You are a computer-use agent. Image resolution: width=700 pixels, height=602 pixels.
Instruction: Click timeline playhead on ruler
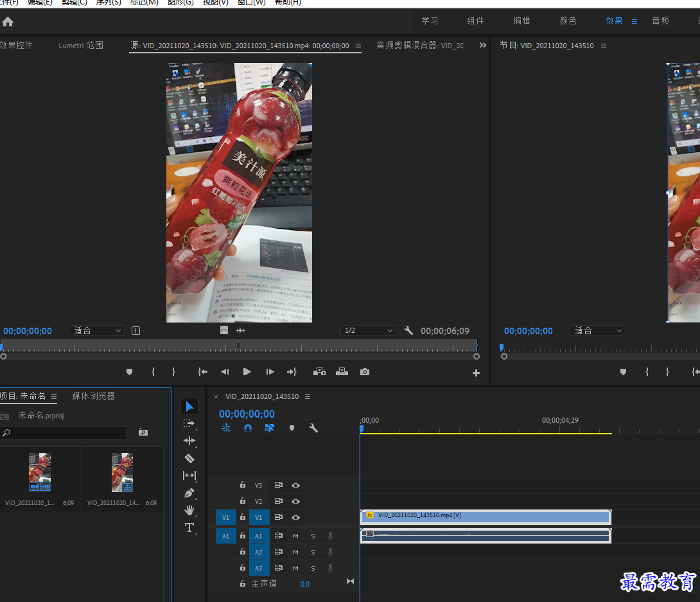pos(361,429)
